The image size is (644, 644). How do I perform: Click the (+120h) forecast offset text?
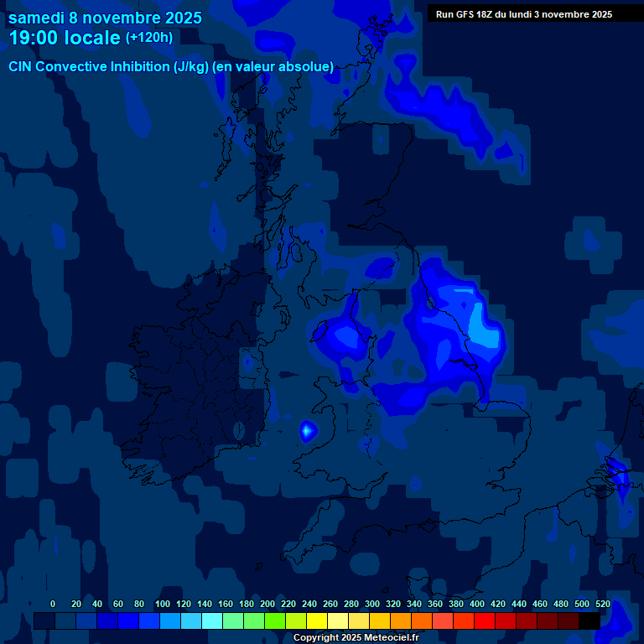click(149, 38)
